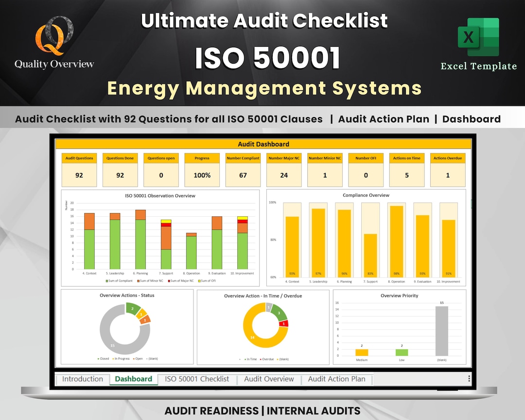Open the ISO 50001 Checklist tab

(x=196, y=379)
